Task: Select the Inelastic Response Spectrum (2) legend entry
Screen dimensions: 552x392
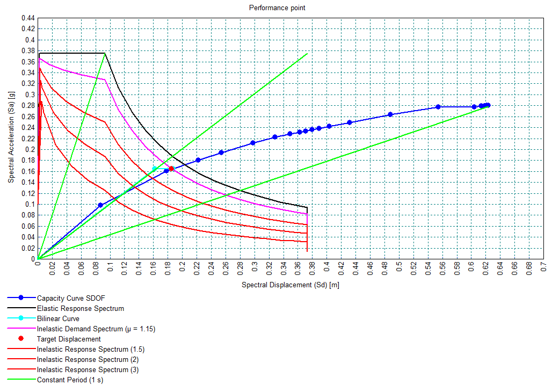Action: click(x=88, y=359)
